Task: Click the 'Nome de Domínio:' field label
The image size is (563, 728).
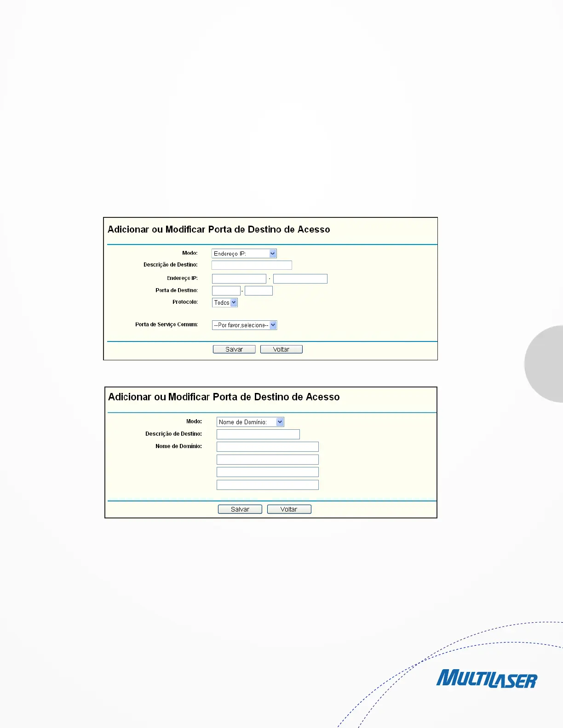Action: tap(178, 446)
